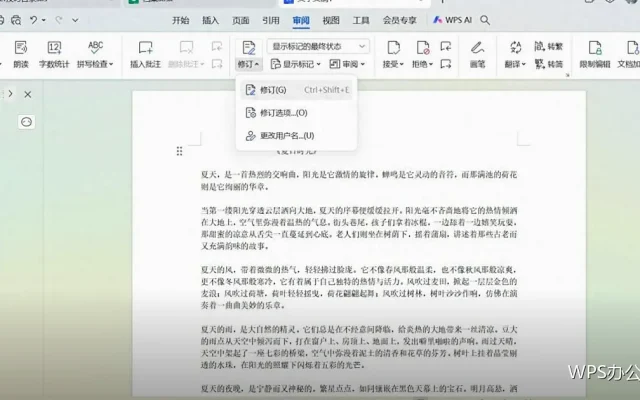Click paragraph starting 夏天的风，带着微微的热气
This screenshot has height=400, width=640.
click(x=359, y=287)
